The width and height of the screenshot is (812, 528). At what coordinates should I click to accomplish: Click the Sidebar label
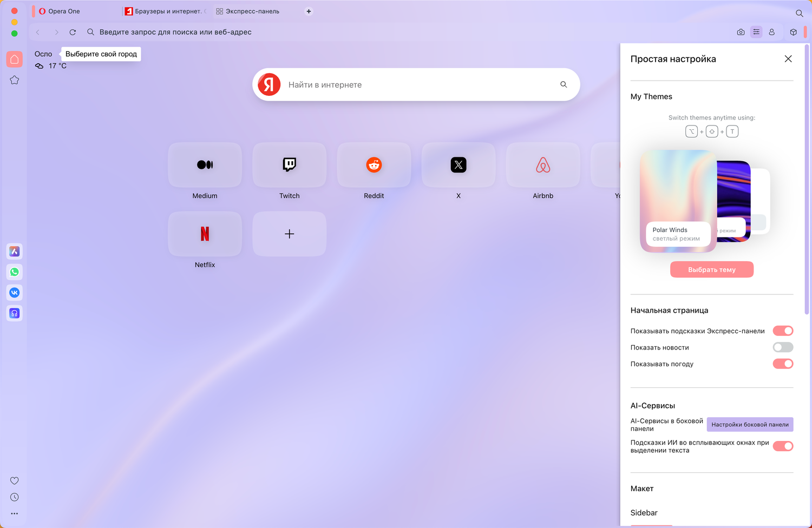(x=644, y=513)
